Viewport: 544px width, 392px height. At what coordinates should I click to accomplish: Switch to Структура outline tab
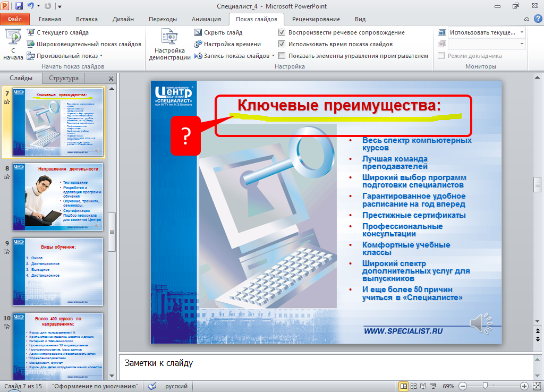[x=63, y=78]
